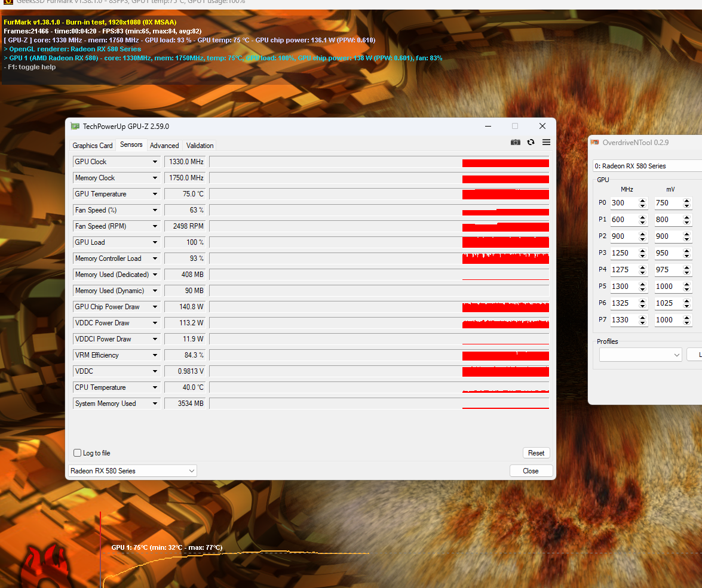702x588 pixels.
Task: Click the VDDC value 0.9813 V
Action: 185,371
